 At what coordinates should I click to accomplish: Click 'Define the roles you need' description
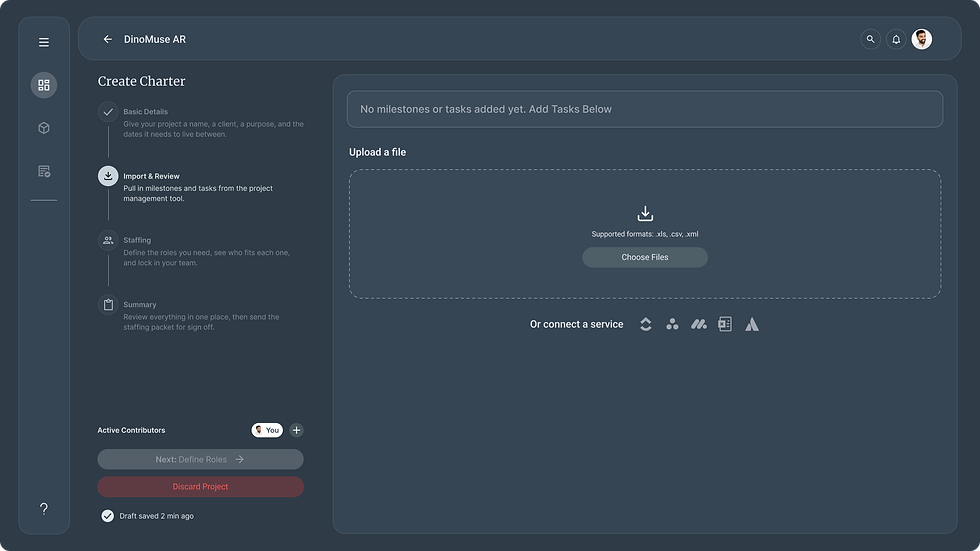(x=206, y=258)
